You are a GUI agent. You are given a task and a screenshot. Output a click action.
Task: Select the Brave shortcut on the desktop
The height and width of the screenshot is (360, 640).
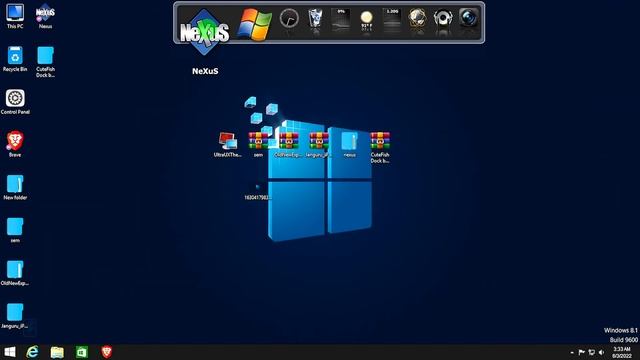pos(15,144)
